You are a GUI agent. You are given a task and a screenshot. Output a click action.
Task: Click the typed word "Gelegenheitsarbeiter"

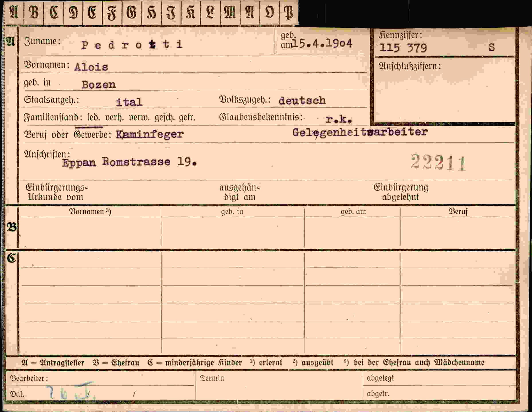tap(360, 132)
